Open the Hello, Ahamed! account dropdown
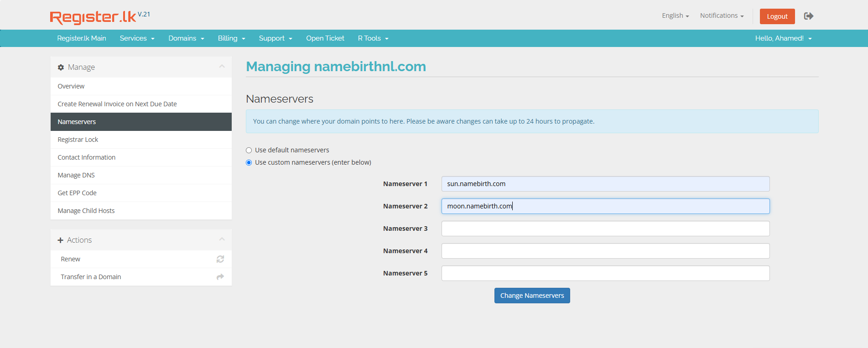868x348 pixels. pos(783,38)
